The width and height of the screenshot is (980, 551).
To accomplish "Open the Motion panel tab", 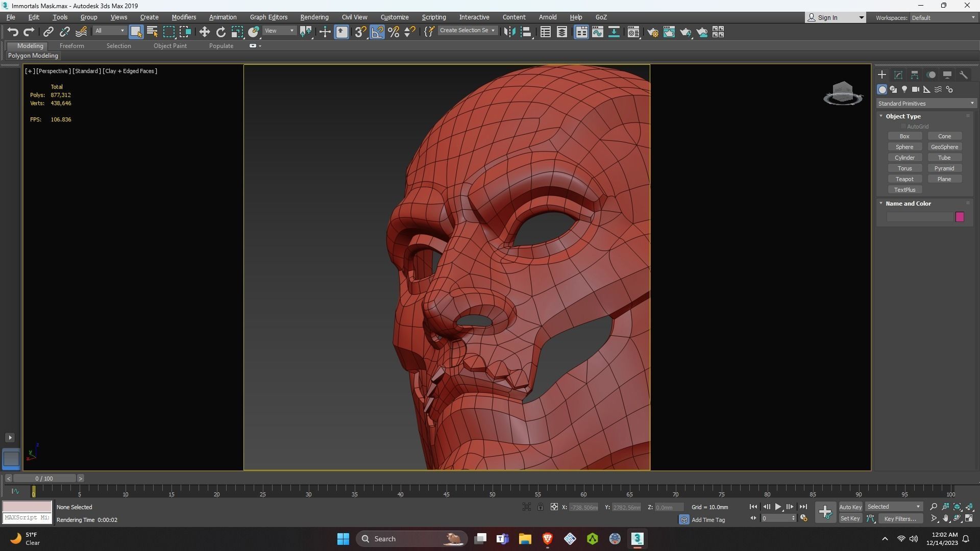I will coord(931,74).
